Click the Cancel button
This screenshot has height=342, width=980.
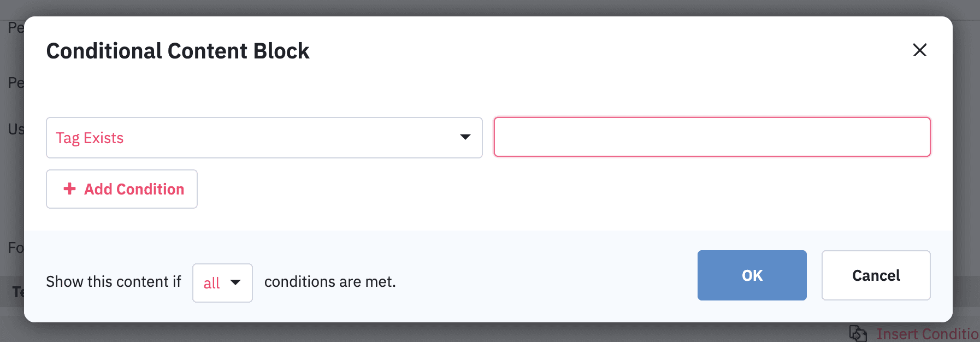pos(876,275)
